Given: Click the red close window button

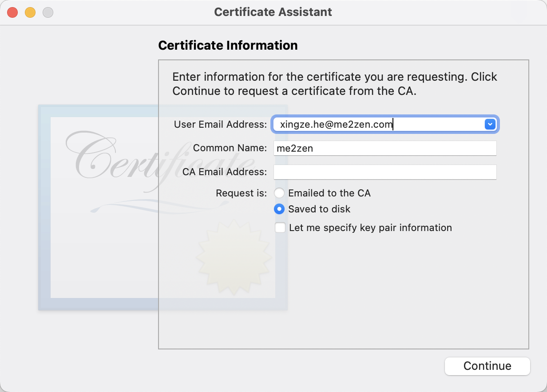Looking at the screenshot, I should 12,12.
